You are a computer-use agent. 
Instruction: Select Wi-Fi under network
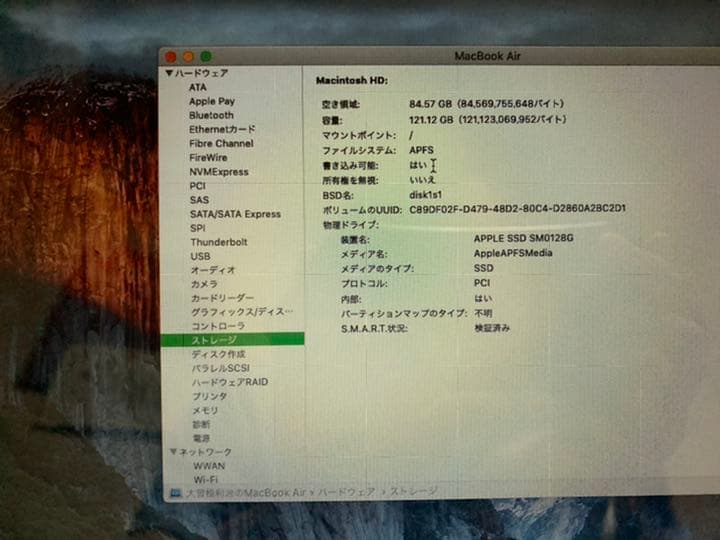pyautogui.click(x=206, y=479)
